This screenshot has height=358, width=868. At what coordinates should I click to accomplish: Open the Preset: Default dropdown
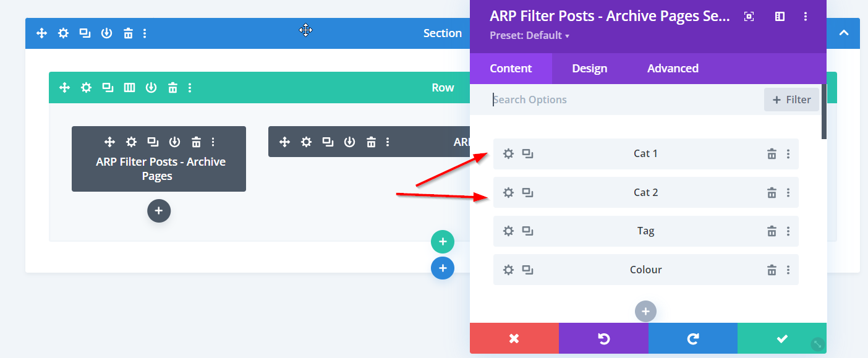pos(529,35)
